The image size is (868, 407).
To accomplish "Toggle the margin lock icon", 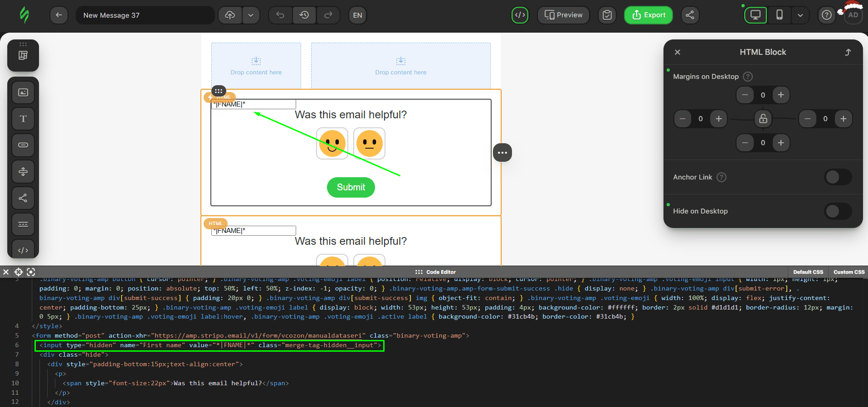I will (x=763, y=119).
